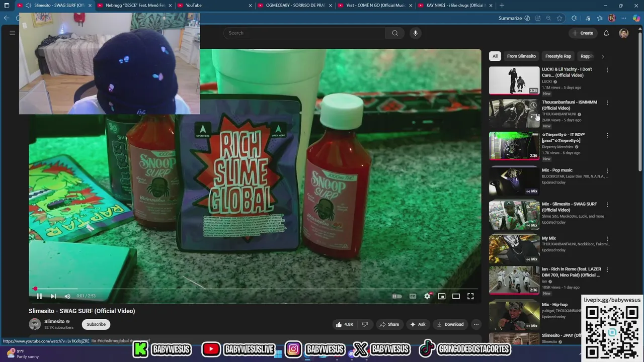This screenshot has width=644, height=362.
Task: Like the video with 4.8K likes
Action: point(345,324)
